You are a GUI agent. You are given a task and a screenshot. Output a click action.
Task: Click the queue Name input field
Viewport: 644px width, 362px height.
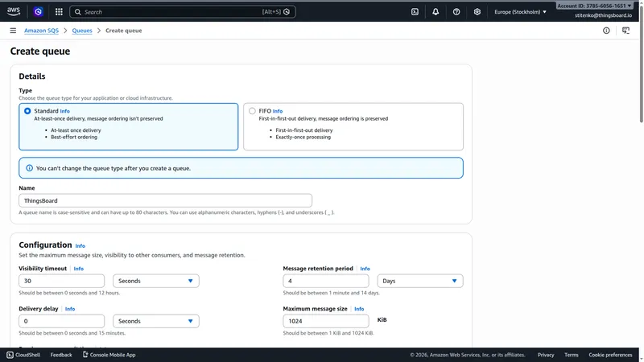[166, 200]
